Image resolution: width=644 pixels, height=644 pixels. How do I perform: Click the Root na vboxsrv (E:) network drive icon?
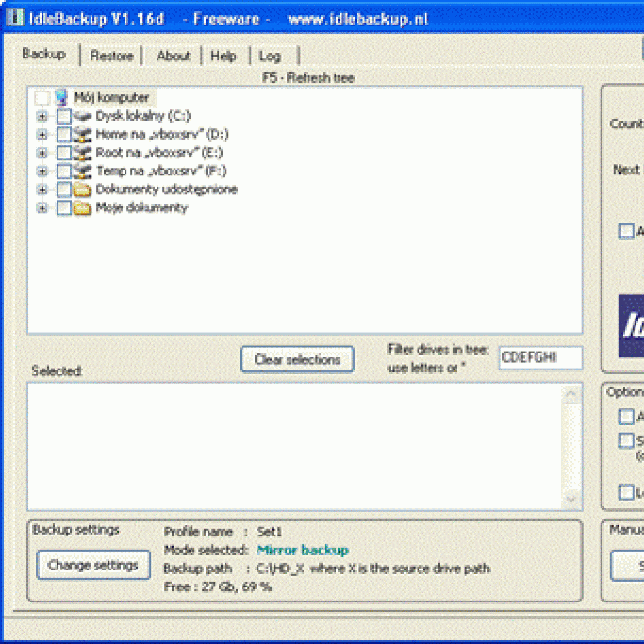(x=82, y=153)
